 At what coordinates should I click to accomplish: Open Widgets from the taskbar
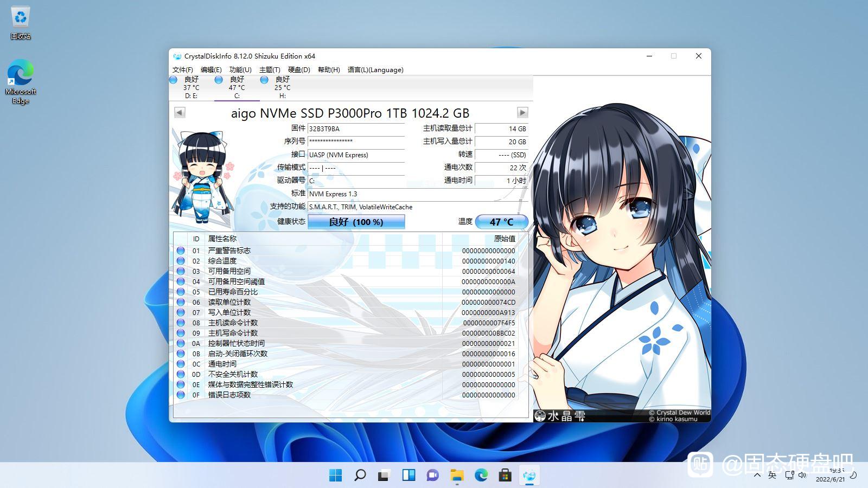(x=409, y=476)
